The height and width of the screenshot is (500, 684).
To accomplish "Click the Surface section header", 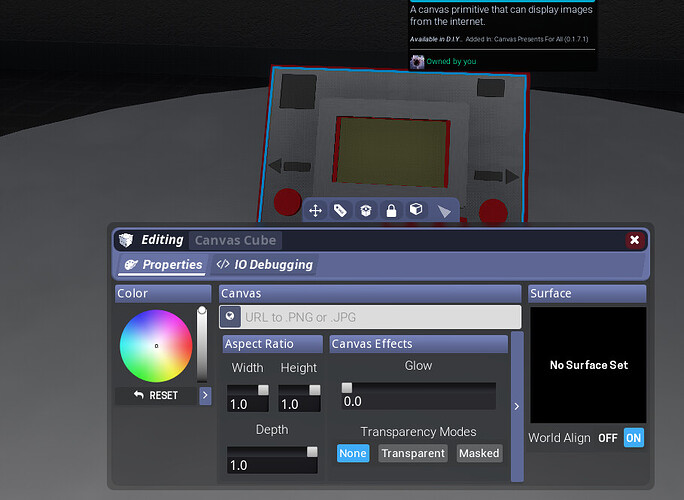I will [x=587, y=294].
